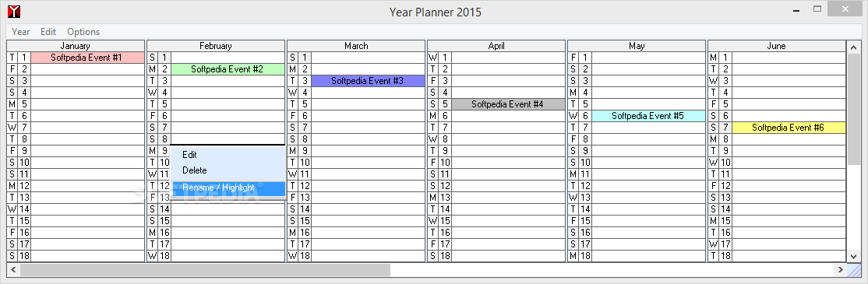
Task: Open the Options menu
Action: click(x=83, y=31)
